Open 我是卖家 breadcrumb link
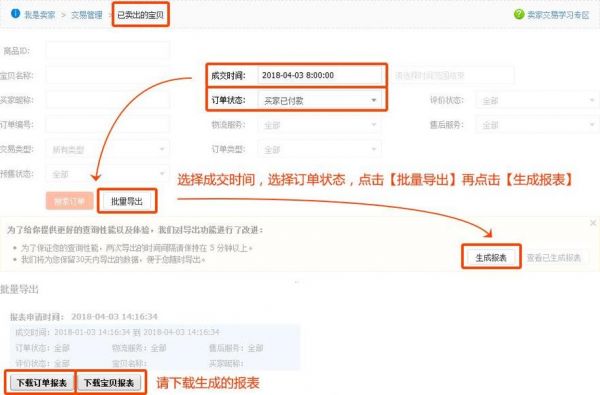Screen dimensions: 600x395 click(x=40, y=15)
